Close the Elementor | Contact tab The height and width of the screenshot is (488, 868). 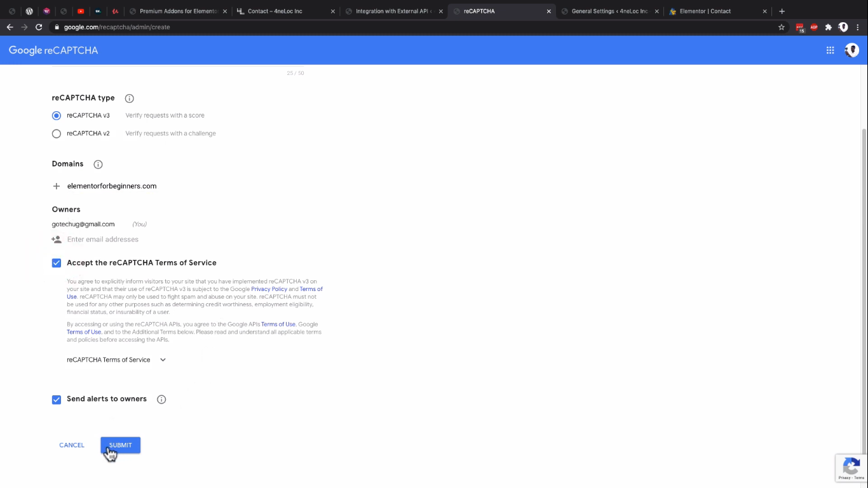coord(765,11)
